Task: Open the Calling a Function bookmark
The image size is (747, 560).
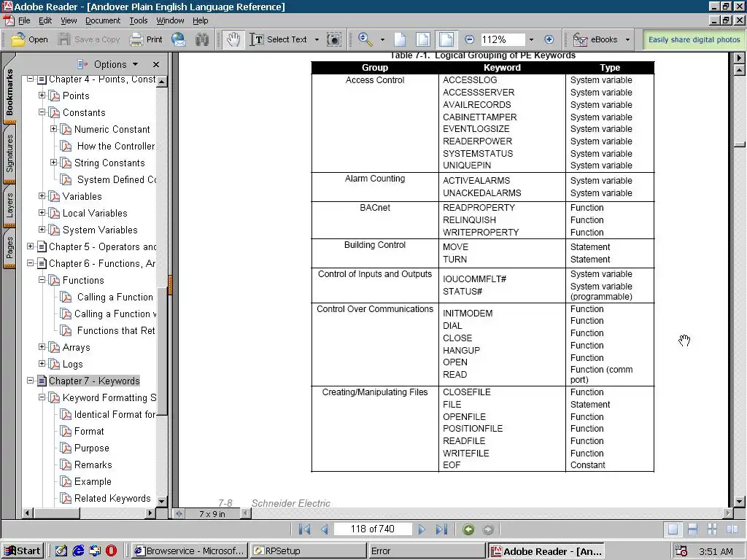Action: pyautogui.click(x=115, y=297)
